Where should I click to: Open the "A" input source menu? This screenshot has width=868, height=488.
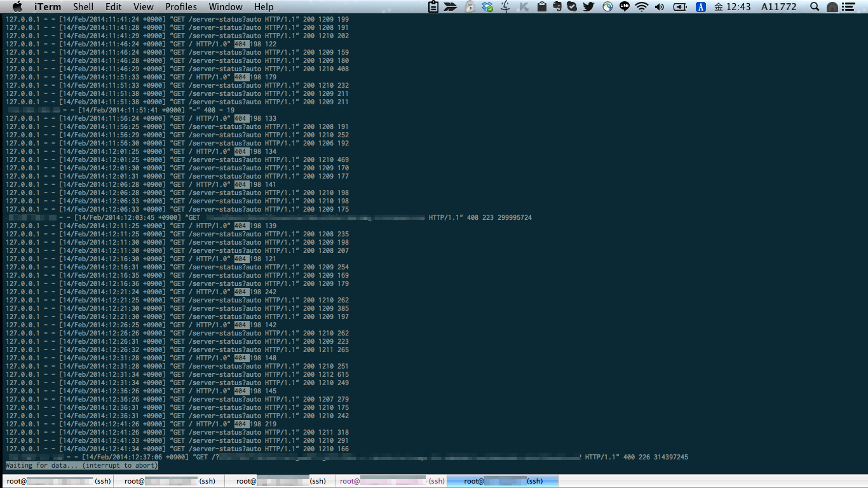701,7
